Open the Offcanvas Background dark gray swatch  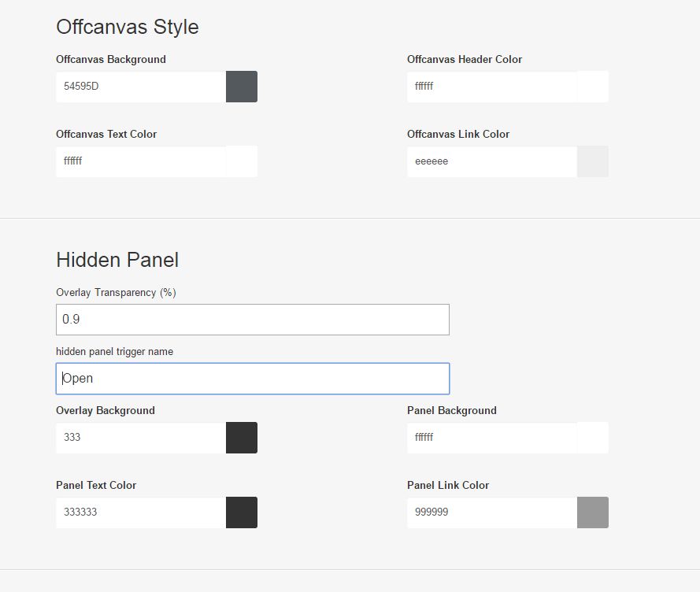(x=242, y=87)
